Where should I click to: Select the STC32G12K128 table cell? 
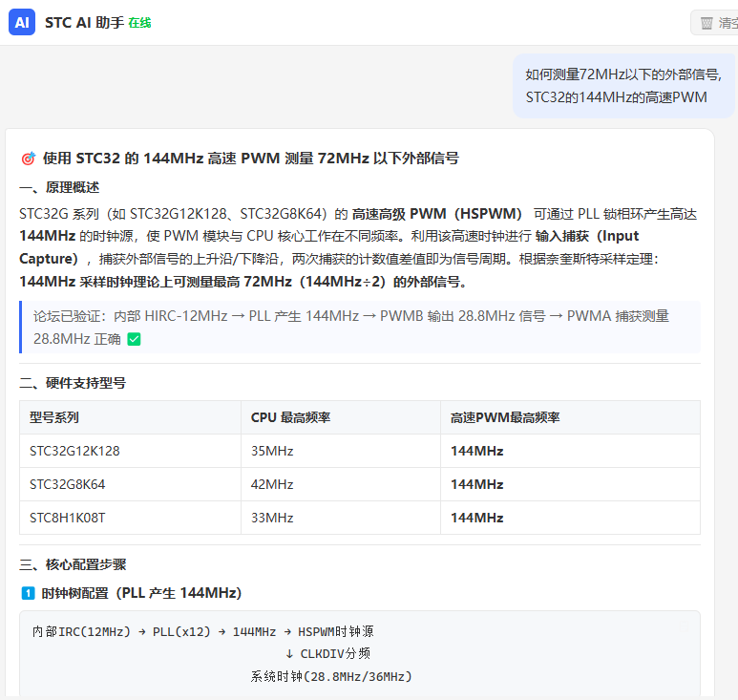pos(130,451)
